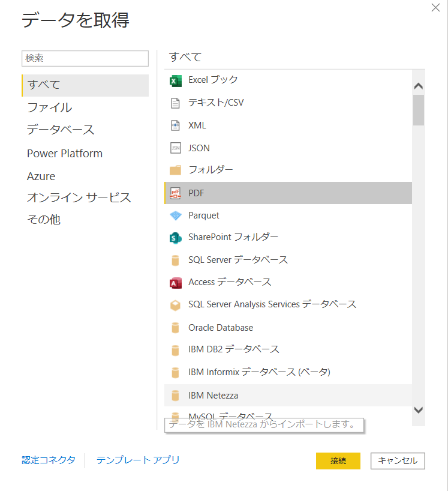Select テキスト/CSV text label
This screenshot has height=491, width=448.
(216, 103)
